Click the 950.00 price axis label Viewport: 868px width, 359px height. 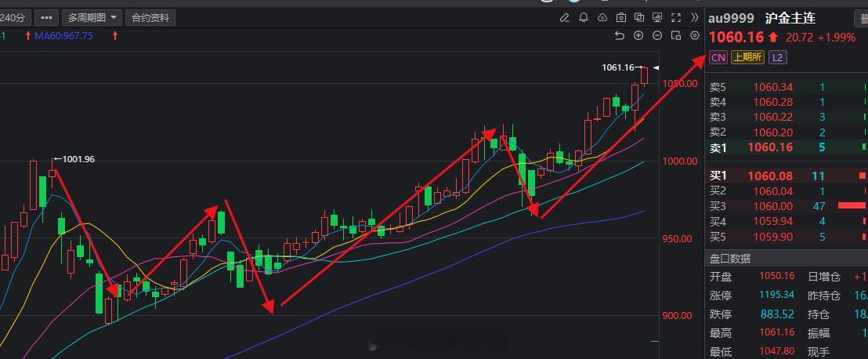click(x=678, y=239)
